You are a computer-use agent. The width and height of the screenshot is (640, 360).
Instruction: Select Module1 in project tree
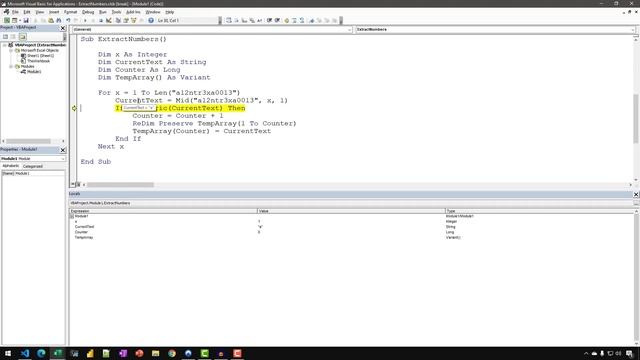(x=34, y=71)
